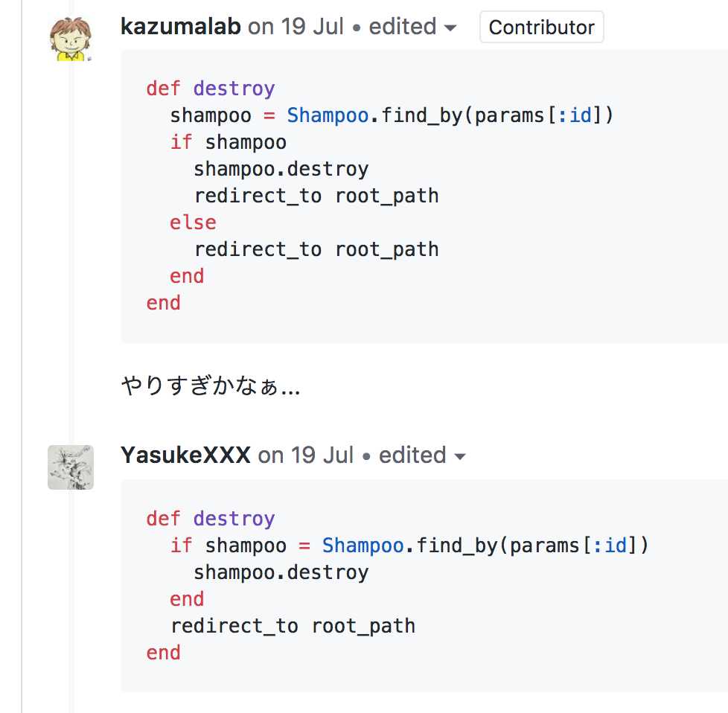
Task: Click the 'else' keyword in kazumalab's code
Action: click(193, 223)
